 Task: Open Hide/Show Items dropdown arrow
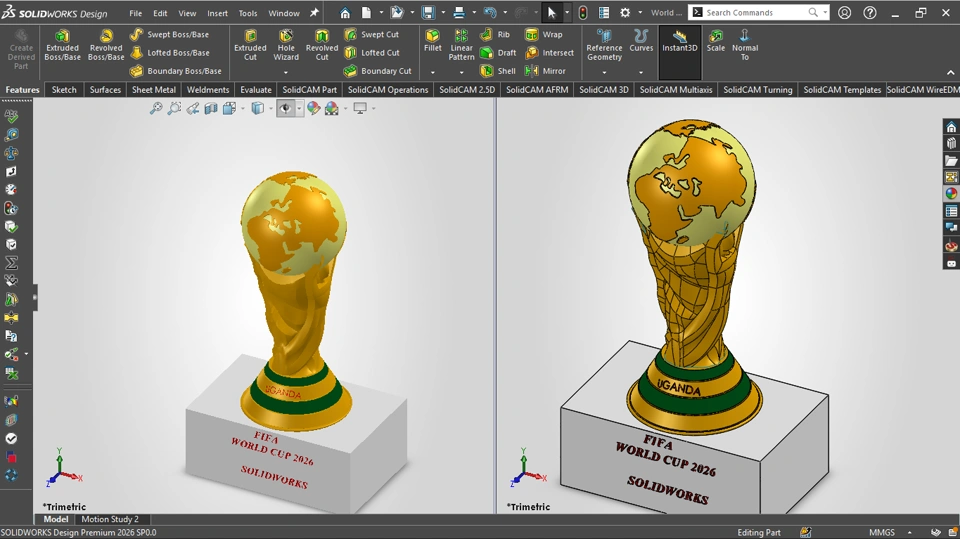click(x=299, y=108)
